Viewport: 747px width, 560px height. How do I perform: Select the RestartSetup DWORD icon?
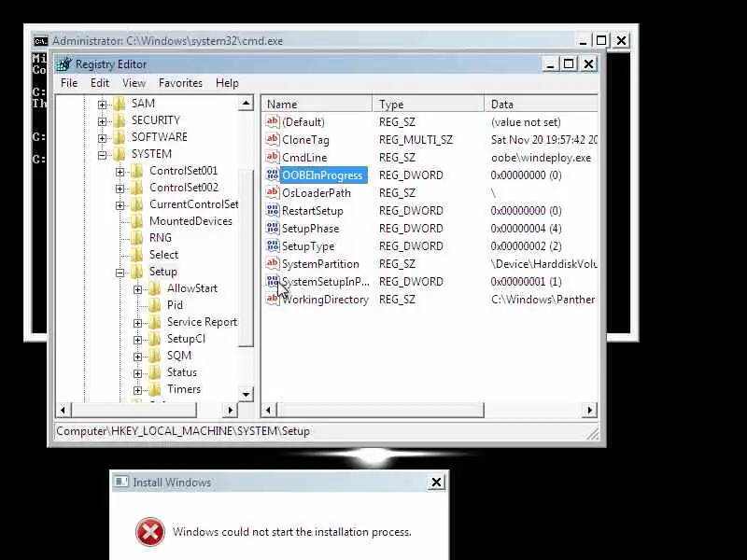[273, 210]
